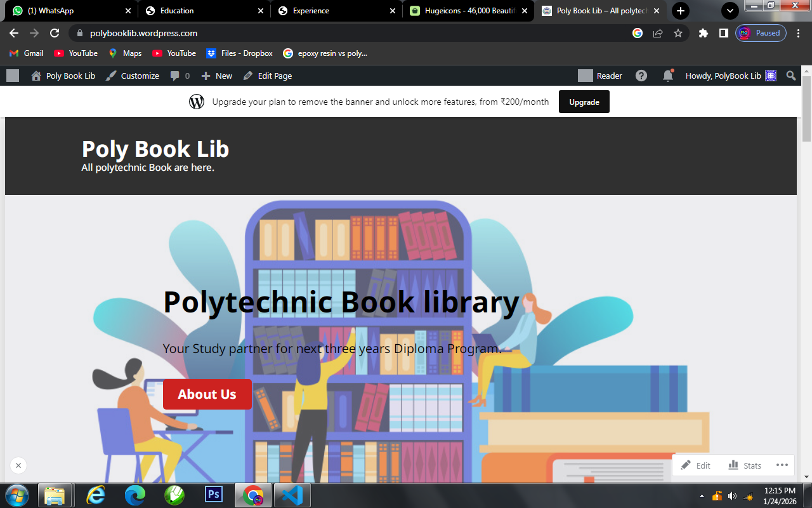The height and width of the screenshot is (508, 812).
Task: Launch Photoshop from the taskbar
Action: click(x=214, y=495)
